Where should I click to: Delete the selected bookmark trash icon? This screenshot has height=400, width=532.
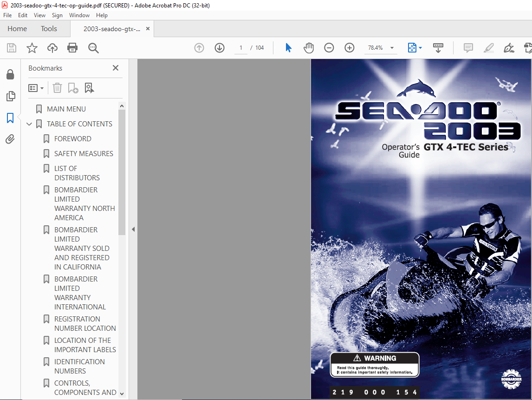click(58, 88)
